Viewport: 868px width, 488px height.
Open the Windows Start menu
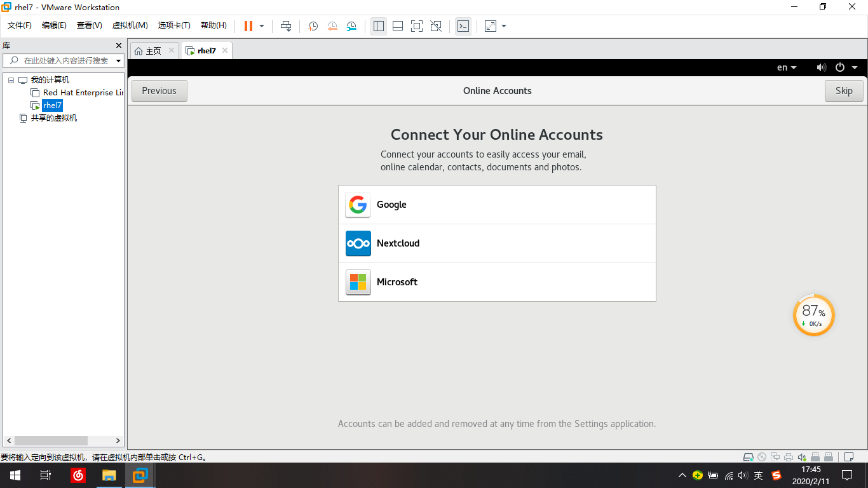pyautogui.click(x=15, y=475)
